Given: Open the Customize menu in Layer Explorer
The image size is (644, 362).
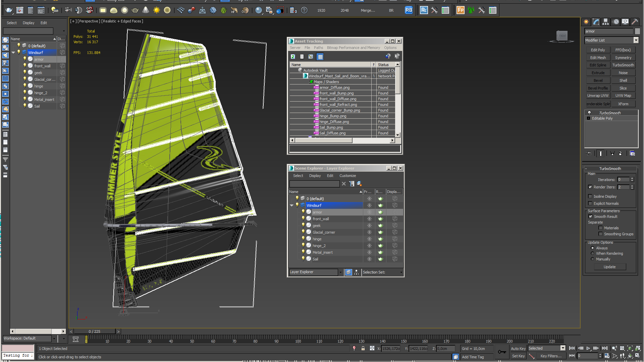Looking at the screenshot, I should [x=347, y=176].
